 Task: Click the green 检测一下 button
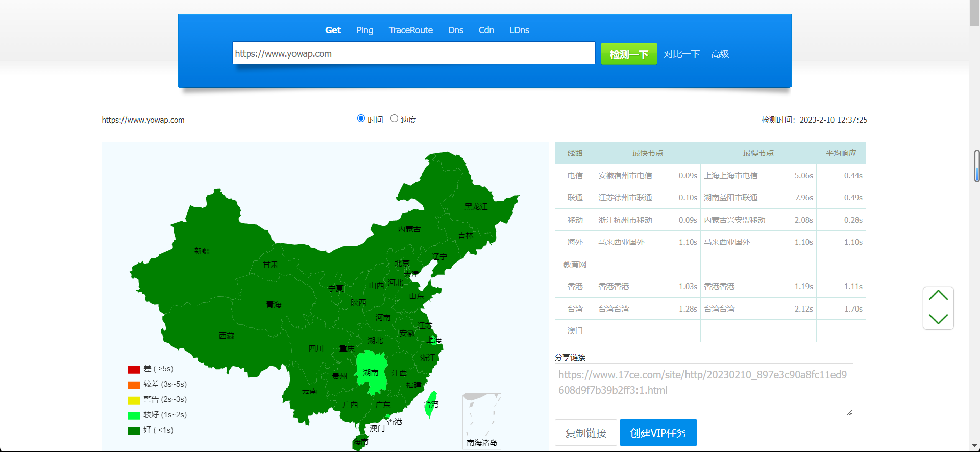(629, 54)
